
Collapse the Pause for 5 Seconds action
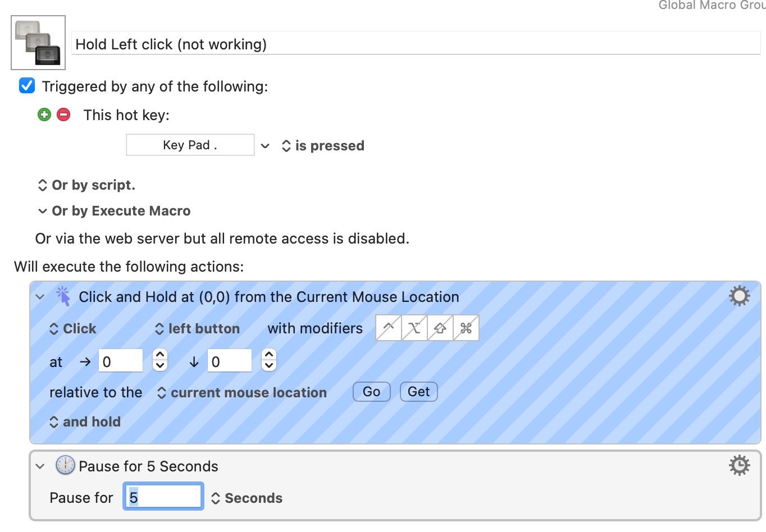point(40,466)
